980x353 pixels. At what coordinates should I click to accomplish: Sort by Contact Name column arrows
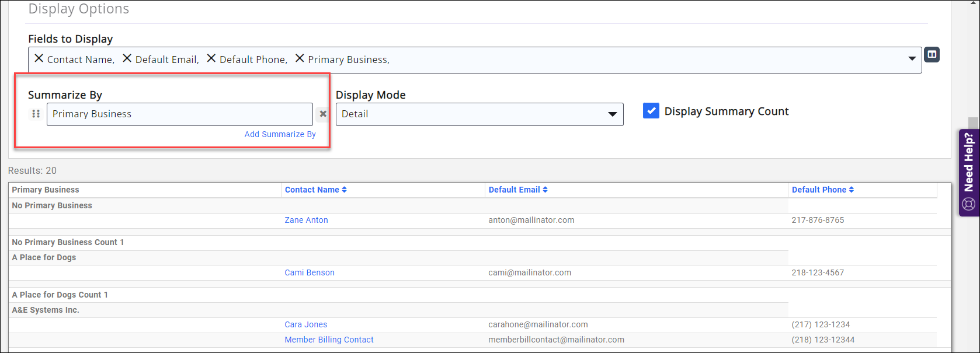344,190
